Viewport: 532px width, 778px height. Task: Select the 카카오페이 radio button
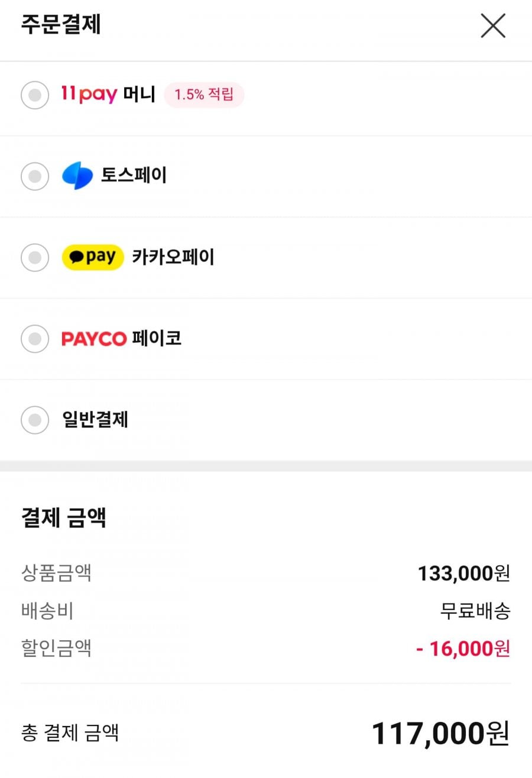pyautogui.click(x=35, y=258)
